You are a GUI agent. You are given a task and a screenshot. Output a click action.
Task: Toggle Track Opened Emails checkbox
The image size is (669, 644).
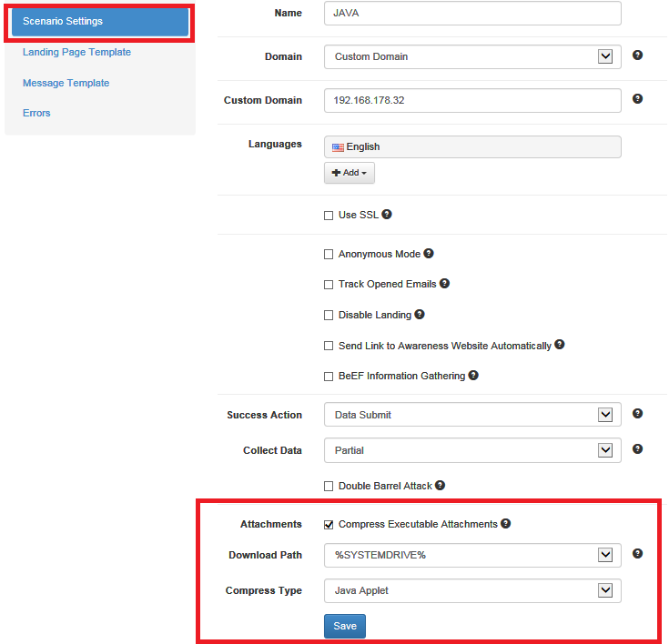(x=329, y=285)
